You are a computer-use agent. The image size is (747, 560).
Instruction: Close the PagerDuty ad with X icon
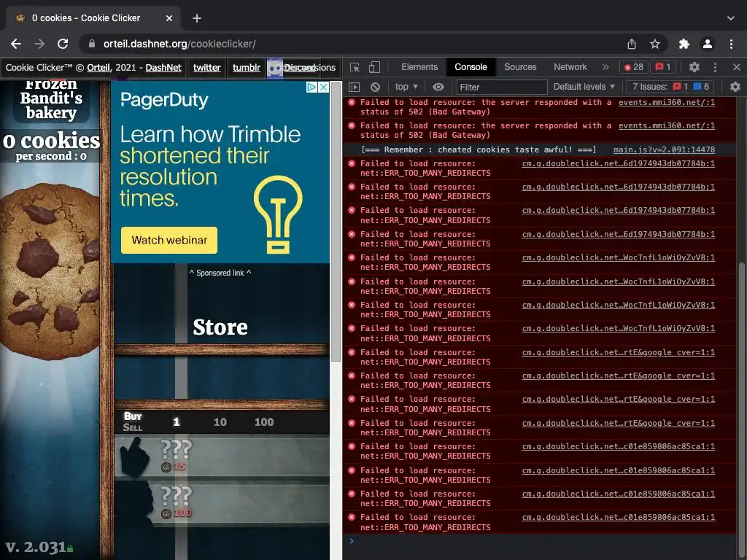click(x=323, y=87)
